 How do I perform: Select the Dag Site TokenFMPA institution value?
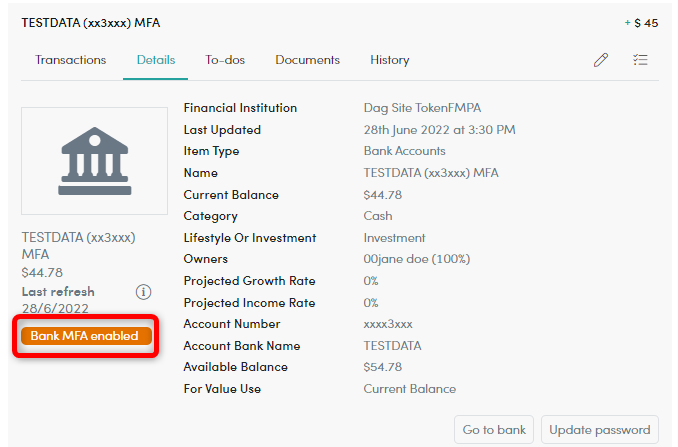tap(425, 108)
